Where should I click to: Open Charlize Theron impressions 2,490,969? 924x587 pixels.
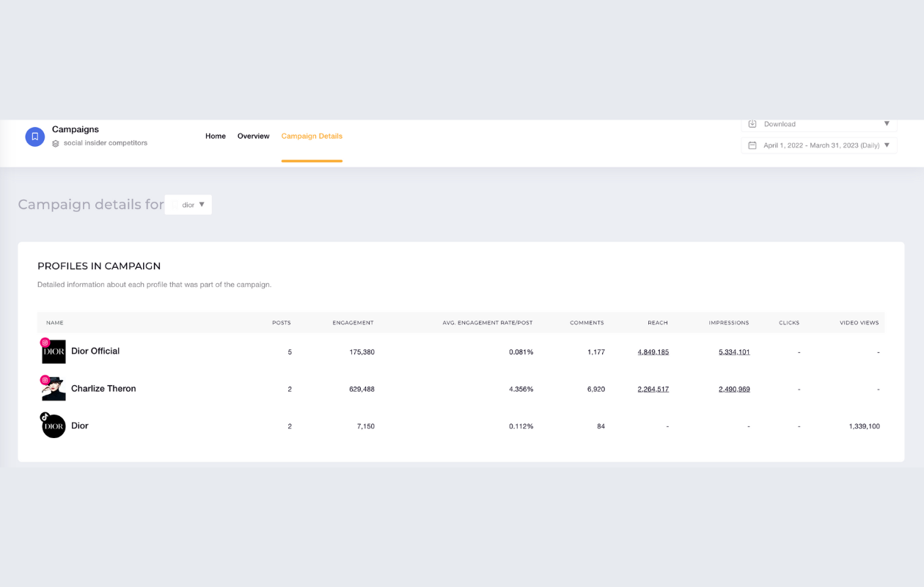pyautogui.click(x=734, y=389)
